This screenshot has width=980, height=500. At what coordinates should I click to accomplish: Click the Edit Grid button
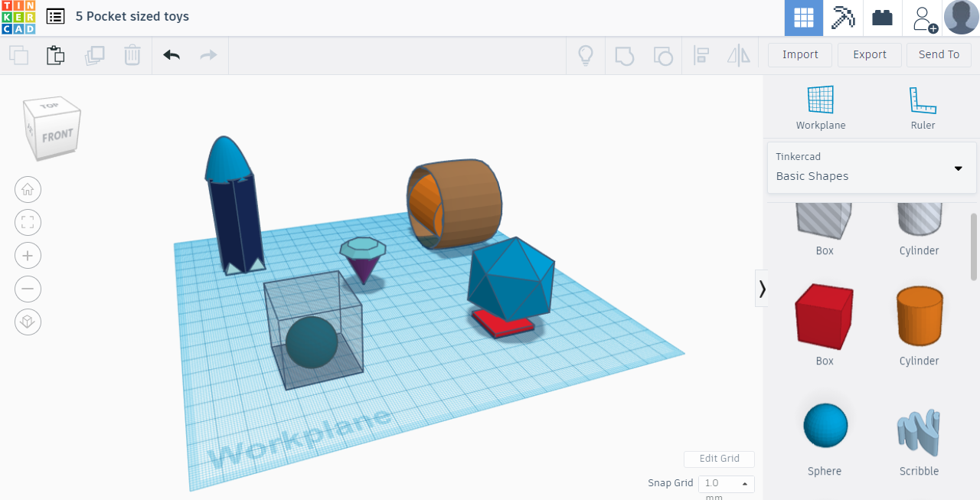(719, 459)
